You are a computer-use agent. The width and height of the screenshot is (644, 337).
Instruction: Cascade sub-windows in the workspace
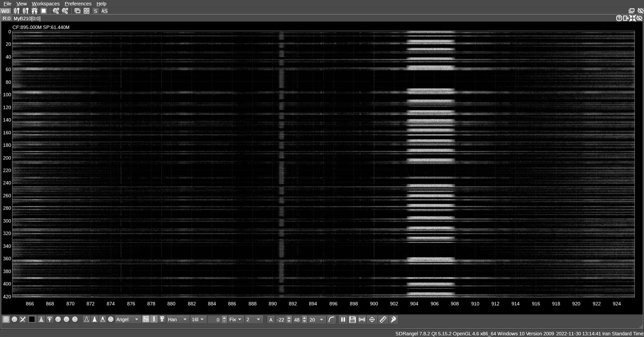(x=77, y=11)
